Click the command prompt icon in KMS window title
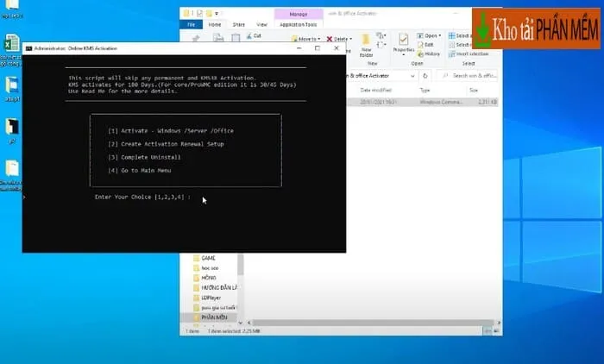Viewport: 604px width, 364px height. coord(28,48)
